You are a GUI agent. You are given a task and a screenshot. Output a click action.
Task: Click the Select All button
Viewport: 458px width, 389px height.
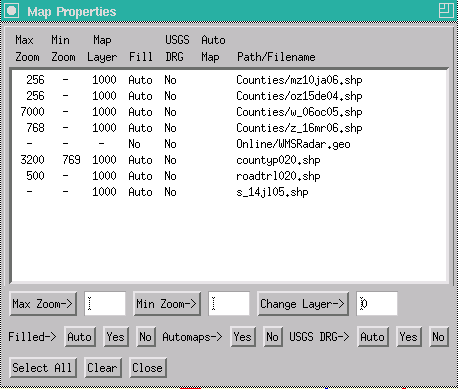point(43,368)
